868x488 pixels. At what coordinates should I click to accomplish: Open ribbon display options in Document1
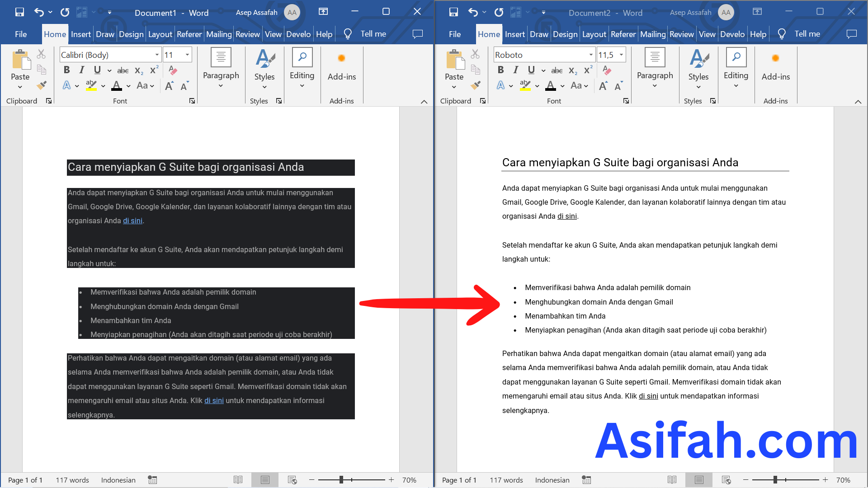tap(323, 12)
